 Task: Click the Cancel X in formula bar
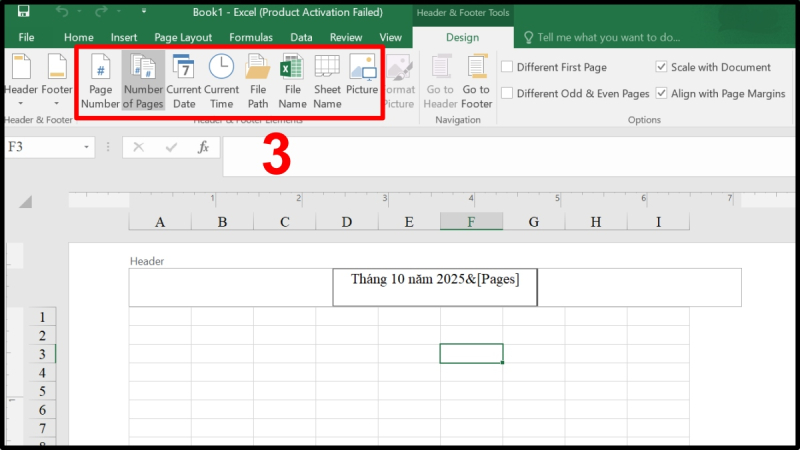tap(138, 147)
